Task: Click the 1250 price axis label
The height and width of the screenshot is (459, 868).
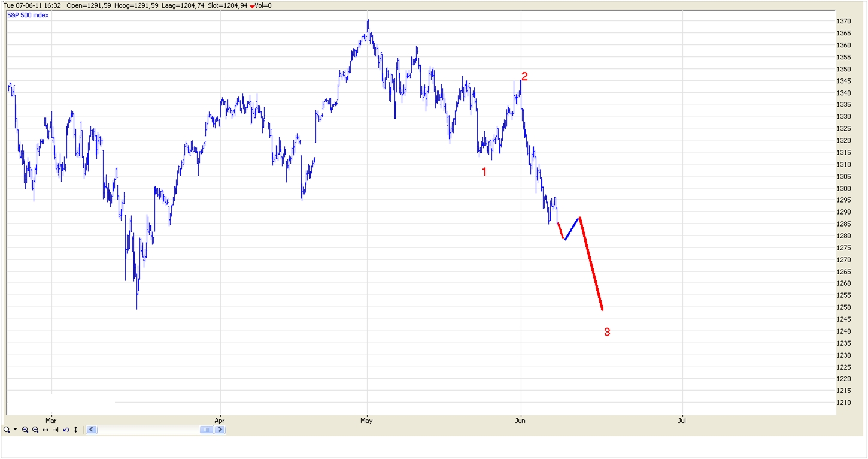Action: (x=843, y=307)
